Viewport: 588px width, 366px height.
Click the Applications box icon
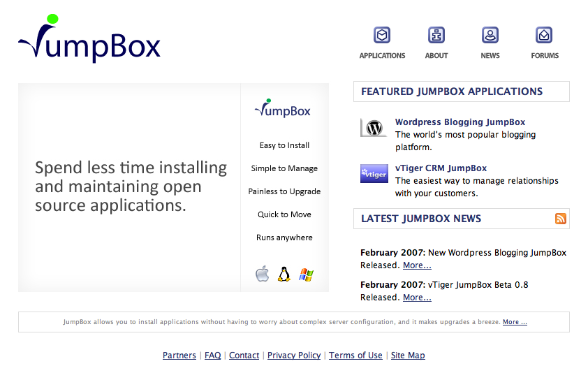pyautogui.click(x=382, y=35)
